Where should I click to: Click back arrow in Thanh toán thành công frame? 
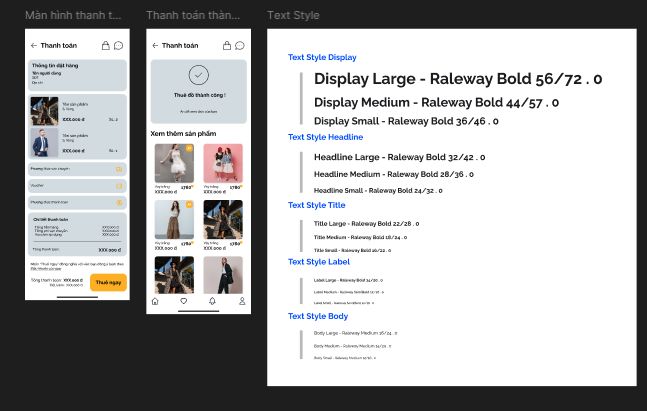click(155, 45)
